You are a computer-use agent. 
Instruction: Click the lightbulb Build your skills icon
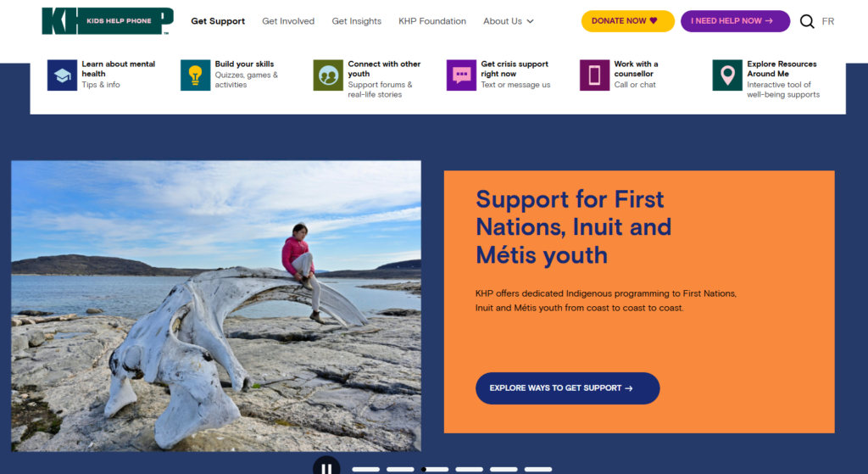(196, 75)
